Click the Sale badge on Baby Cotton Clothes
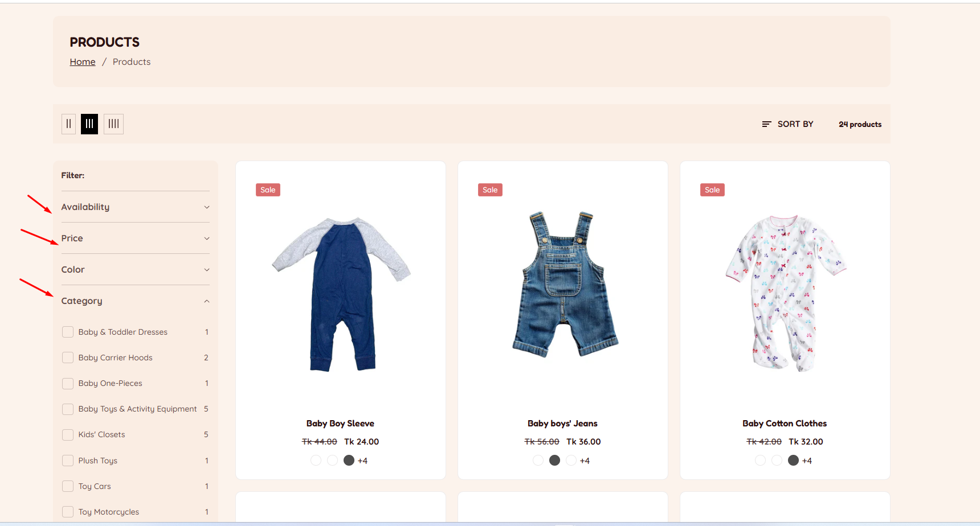 712,190
